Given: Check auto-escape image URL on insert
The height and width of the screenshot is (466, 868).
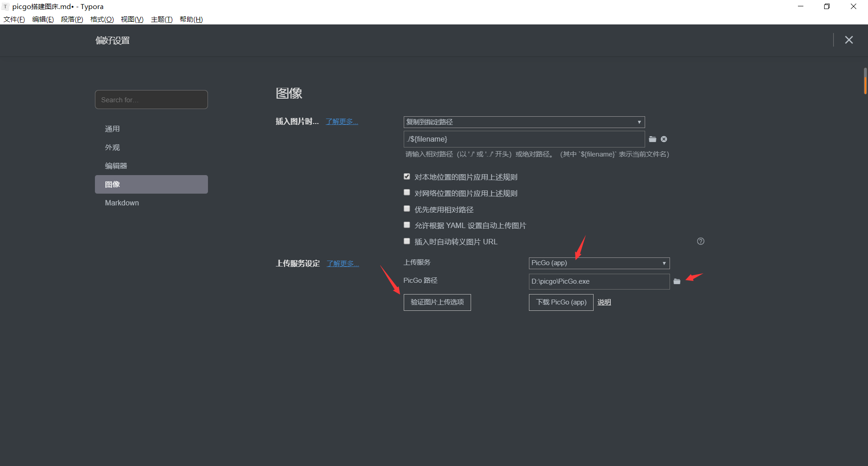Looking at the screenshot, I should pyautogui.click(x=407, y=241).
